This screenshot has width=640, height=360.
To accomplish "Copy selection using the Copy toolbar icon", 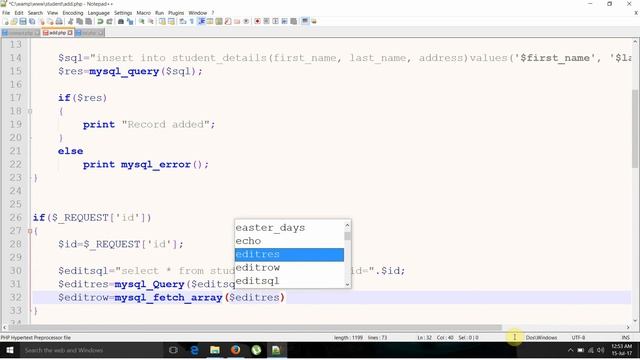I will coord(79,21).
